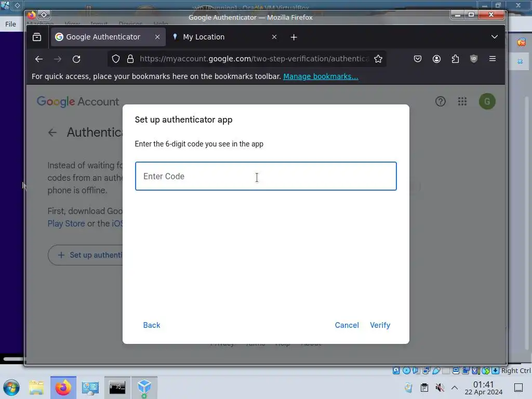Screen dimensions: 532x399
Task: Open a new tab with the plus button
Action: point(294,37)
